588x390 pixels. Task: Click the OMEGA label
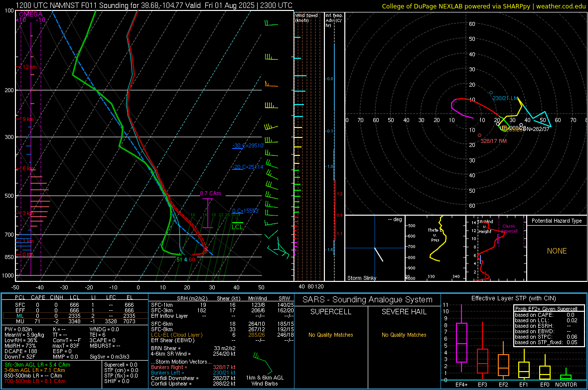[x=31, y=14]
